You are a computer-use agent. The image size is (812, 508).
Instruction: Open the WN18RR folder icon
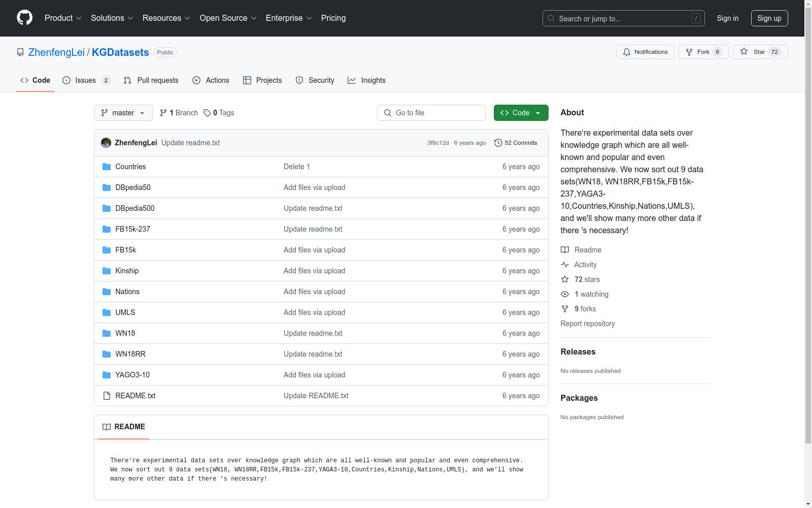click(107, 354)
